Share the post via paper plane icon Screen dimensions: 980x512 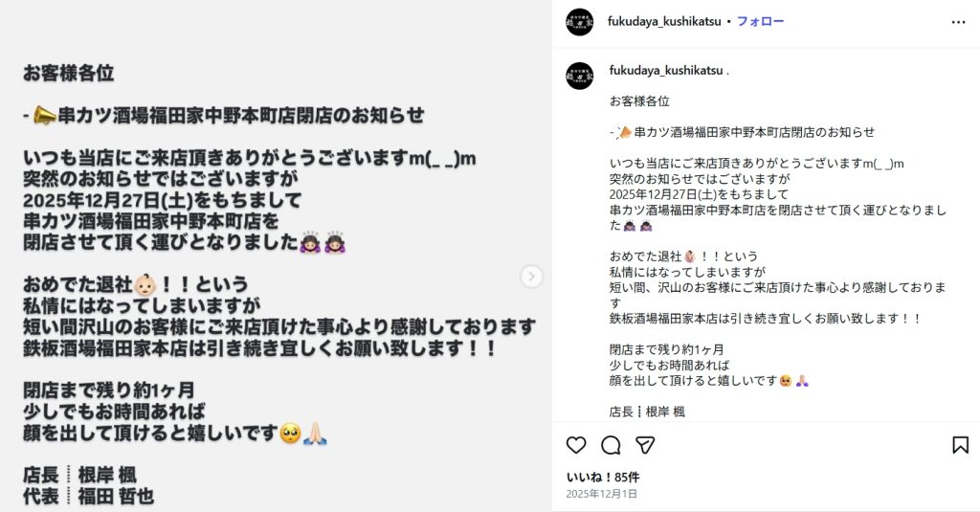pos(645,445)
